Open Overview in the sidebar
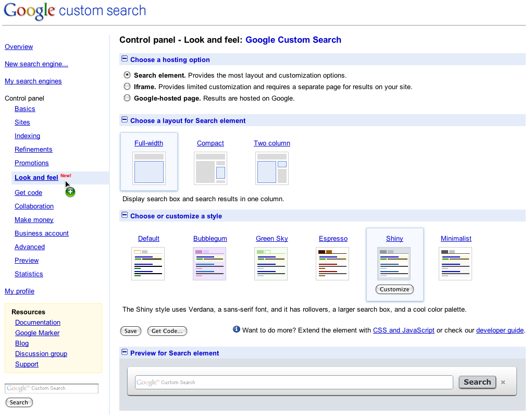532x418 pixels. click(x=19, y=47)
